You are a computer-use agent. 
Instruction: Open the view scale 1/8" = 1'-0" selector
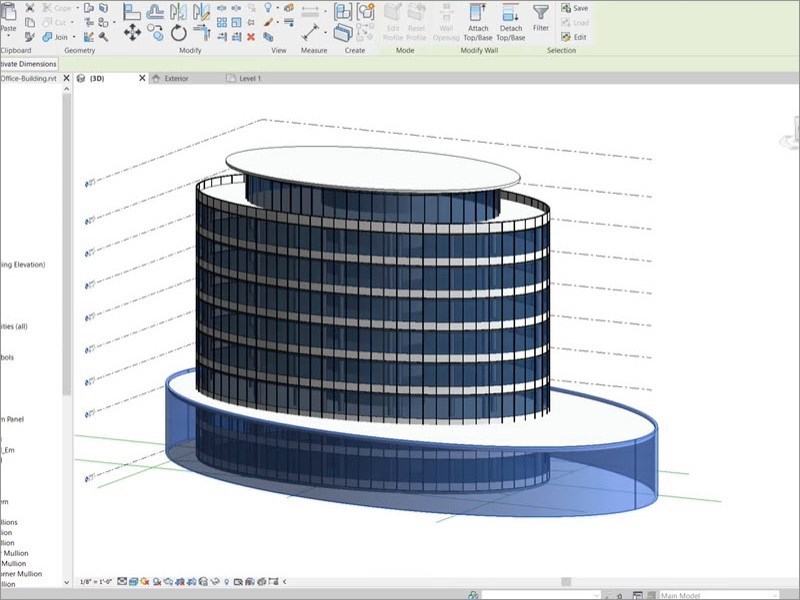pos(96,582)
